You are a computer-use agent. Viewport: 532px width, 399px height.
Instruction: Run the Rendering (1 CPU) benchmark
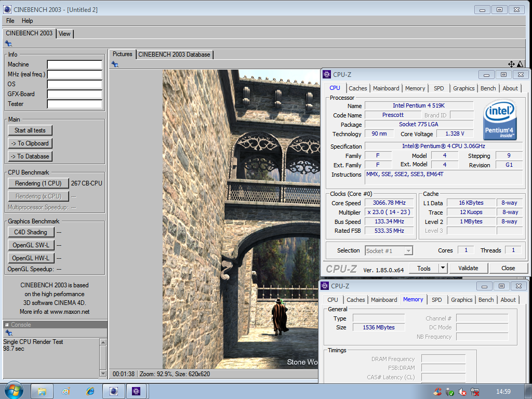pyautogui.click(x=38, y=183)
